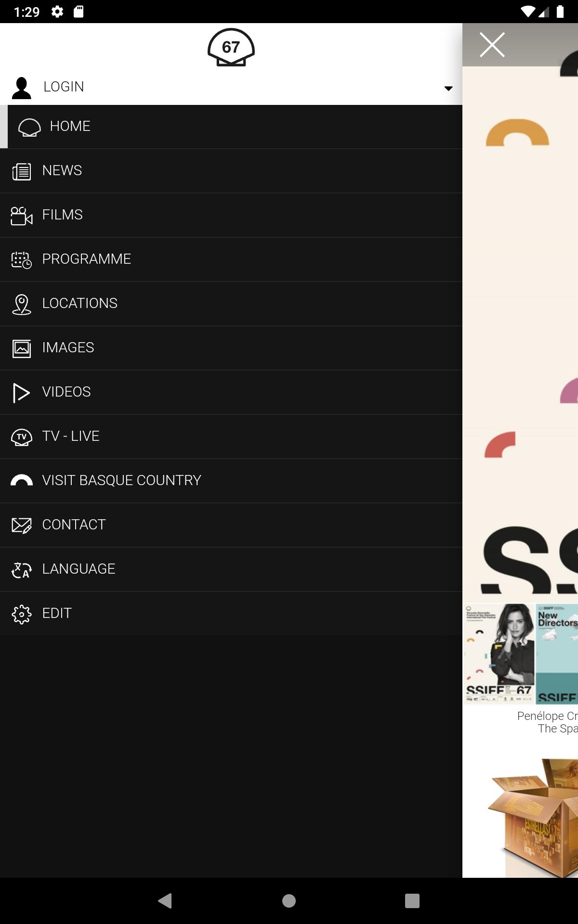
Task: Tap the FILMS camera icon
Action: coord(21,216)
